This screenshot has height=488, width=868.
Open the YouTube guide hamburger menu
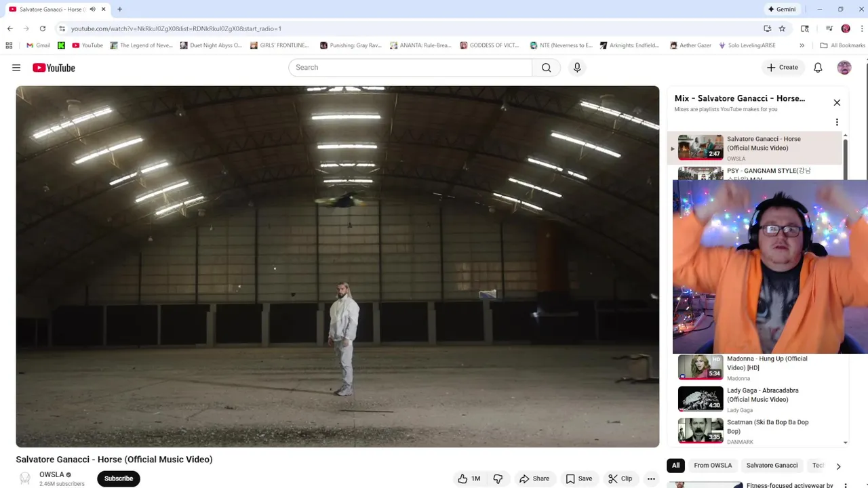16,68
